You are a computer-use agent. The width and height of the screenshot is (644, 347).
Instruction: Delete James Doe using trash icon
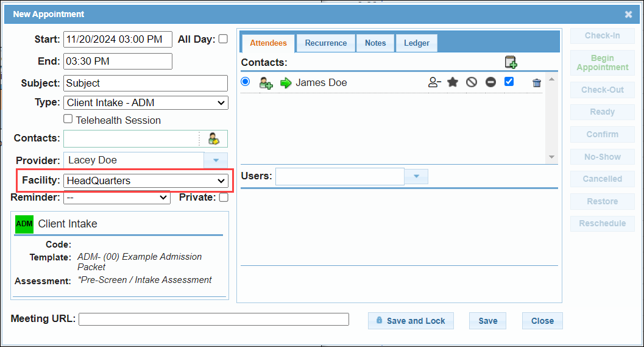click(536, 83)
